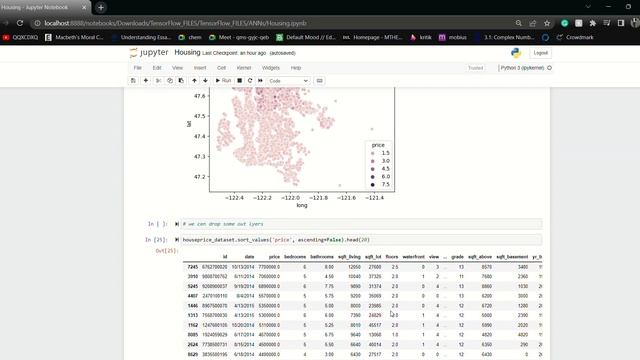The image size is (640, 360).
Task: Open the Homepage - MTHE bookmark
Action: (373, 37)
